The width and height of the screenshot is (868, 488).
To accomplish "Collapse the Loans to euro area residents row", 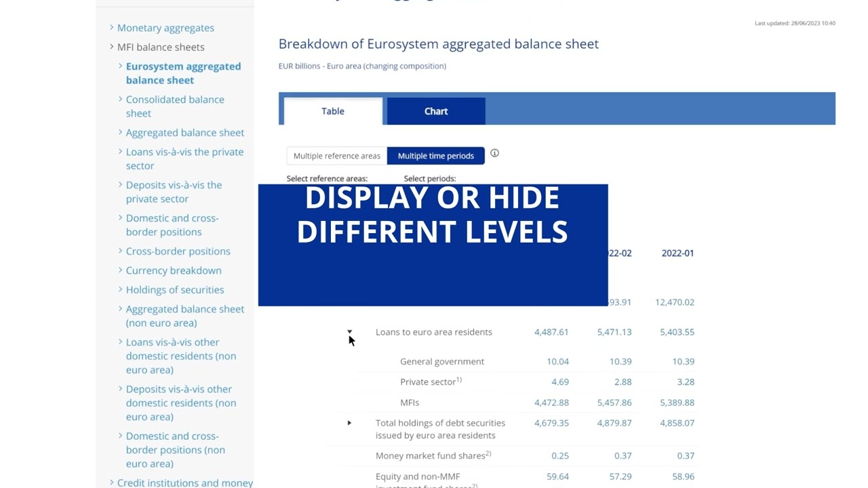I will [349, 332].
